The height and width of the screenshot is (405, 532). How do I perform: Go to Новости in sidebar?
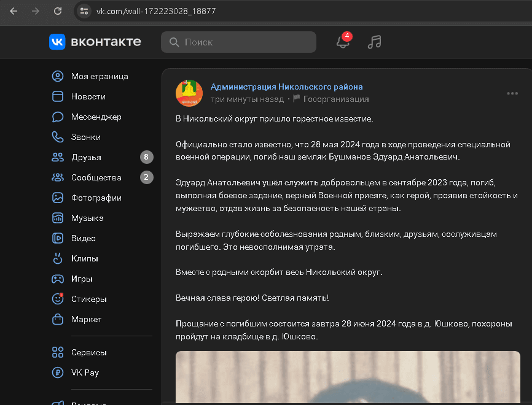88,96
